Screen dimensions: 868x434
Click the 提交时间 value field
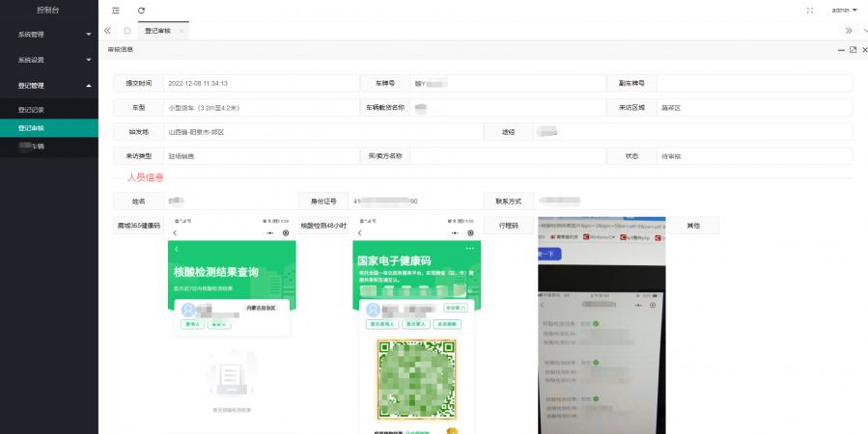[256, 83]
